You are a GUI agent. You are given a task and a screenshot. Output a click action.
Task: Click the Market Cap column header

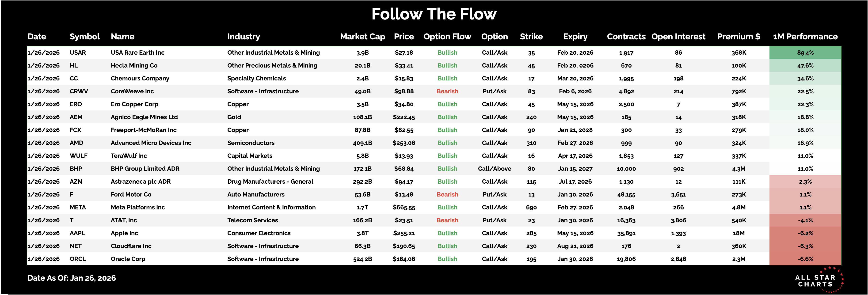pos(362,37)
